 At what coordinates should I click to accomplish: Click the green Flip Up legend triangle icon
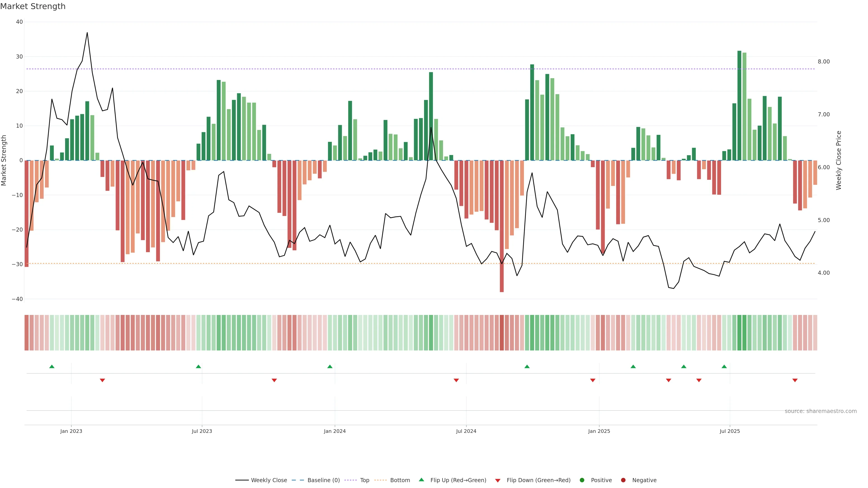(421, 480)
